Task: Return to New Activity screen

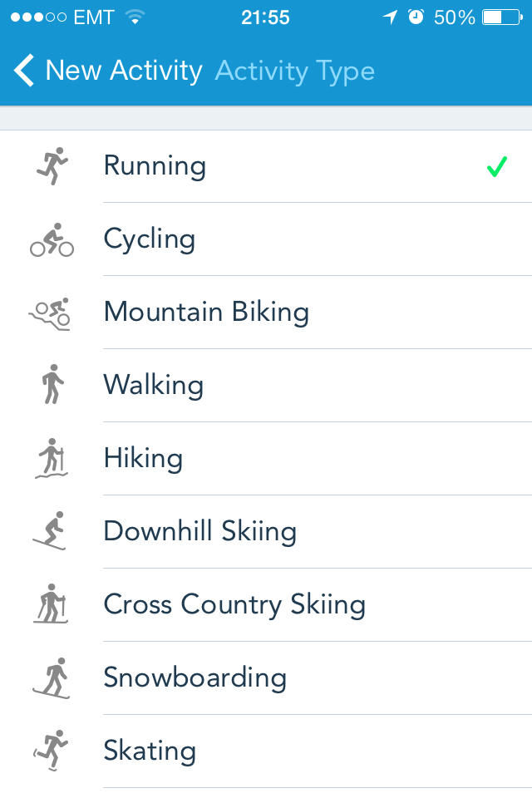Action: coord(123,71)
